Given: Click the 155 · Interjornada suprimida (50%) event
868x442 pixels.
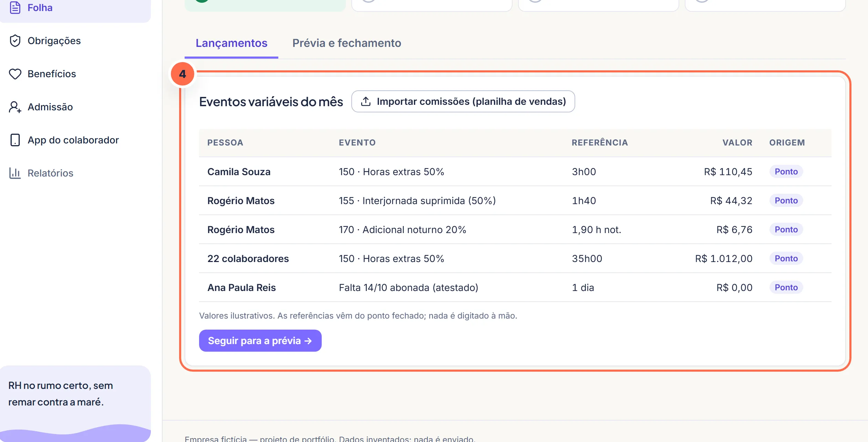Looking at the screenshot, I should [x=417, y=201].
